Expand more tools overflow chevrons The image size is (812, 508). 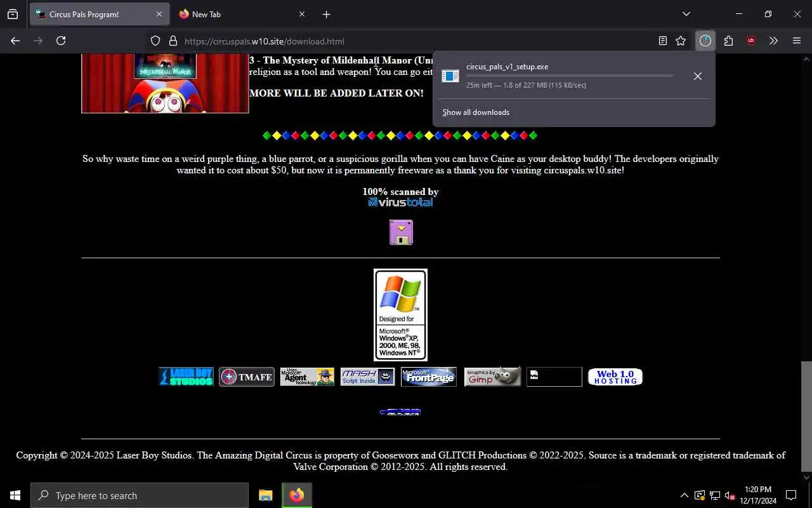pyautogui.click(x=773, y=41)
